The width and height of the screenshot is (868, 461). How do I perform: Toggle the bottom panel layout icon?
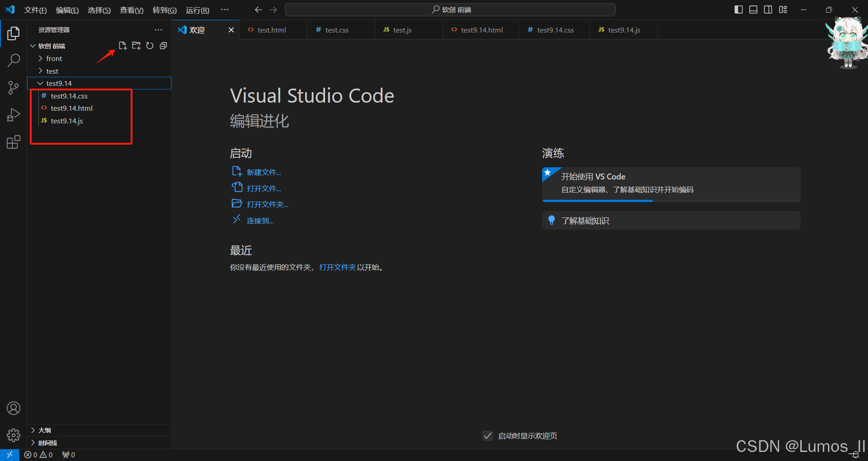(x=753, y=9)
